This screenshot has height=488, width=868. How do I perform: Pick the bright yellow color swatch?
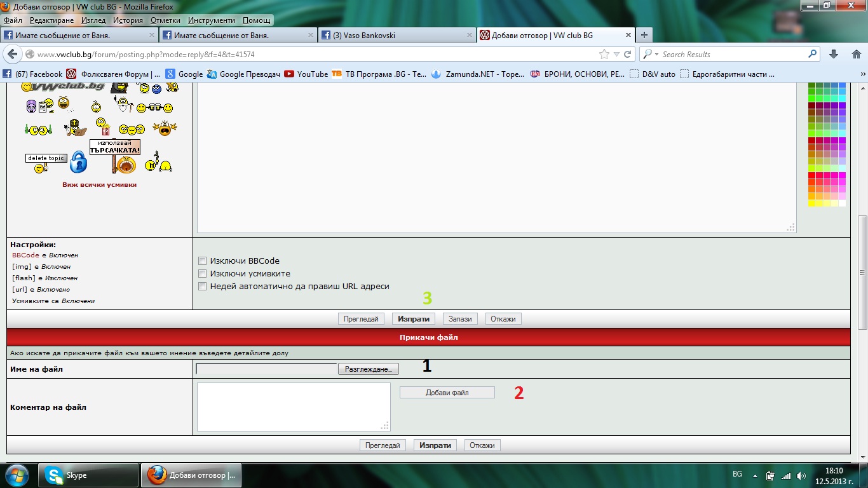point(812,203)
